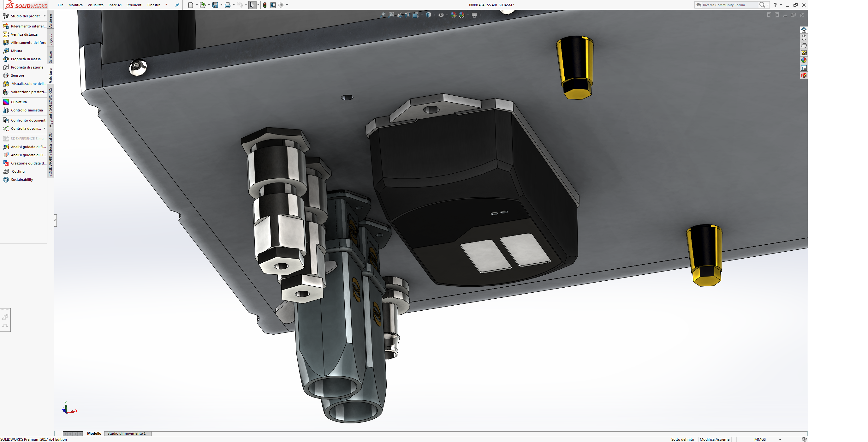The image size is (868, 442).
Task: Open the options gear dropdown arrow
Action: (x=287, y=5)
